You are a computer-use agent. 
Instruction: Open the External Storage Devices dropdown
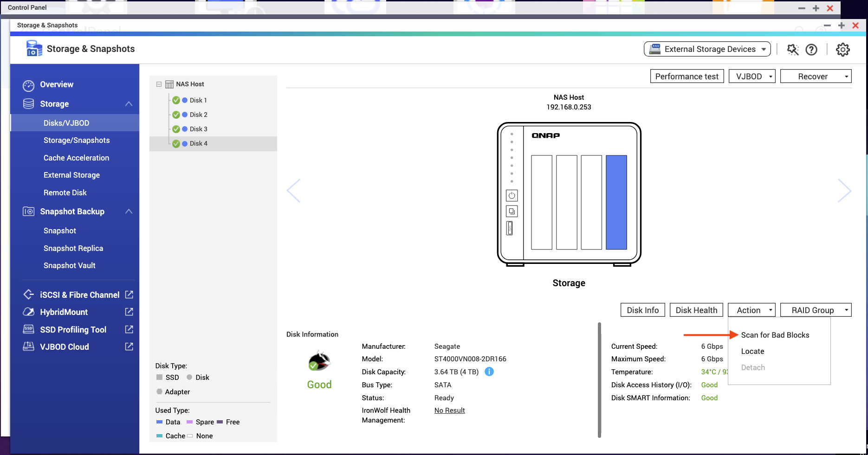[707, 49]
